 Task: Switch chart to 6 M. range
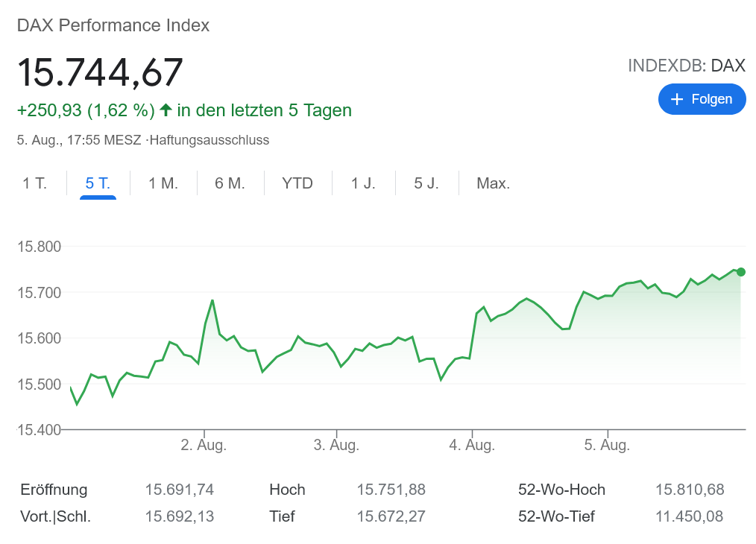[x=230, y=183]
